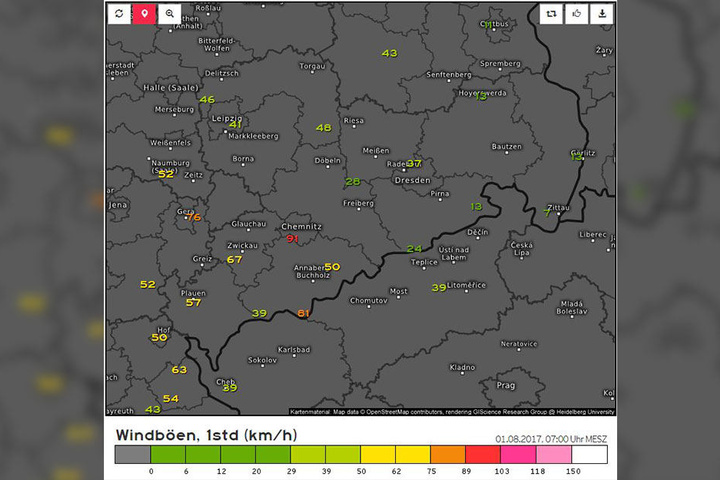Click the Liberec city label

pos(592,235)
